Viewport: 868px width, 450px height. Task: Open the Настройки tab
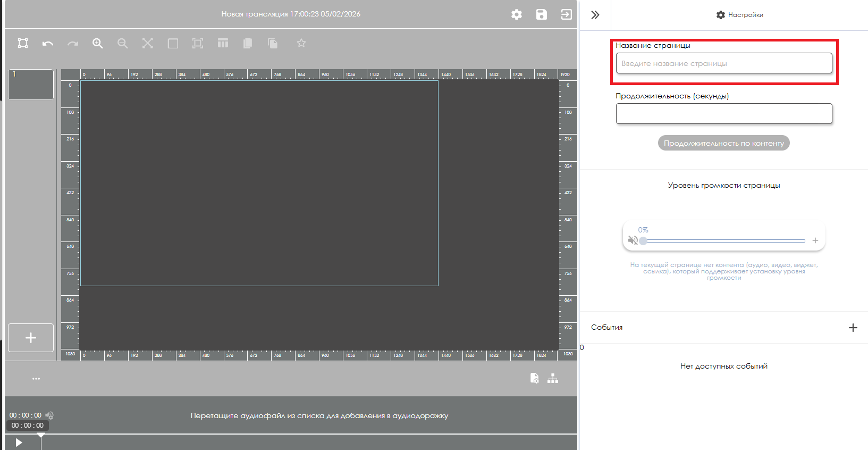point(739,15)
